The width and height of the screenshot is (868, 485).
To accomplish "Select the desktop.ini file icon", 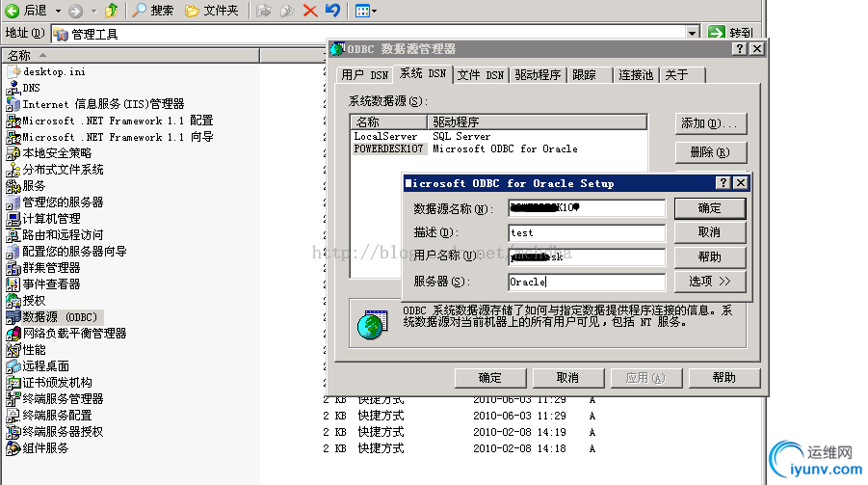I will (x=13, y=71).
